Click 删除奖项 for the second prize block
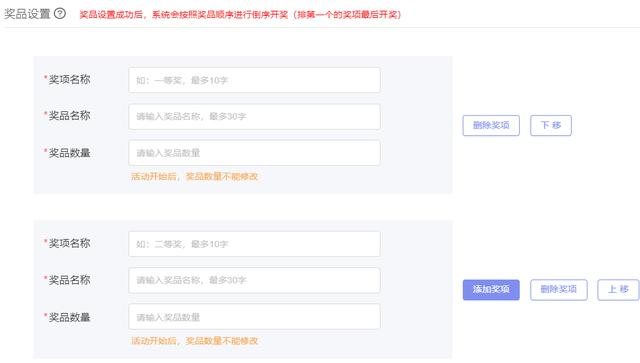This screenshot has width=640, height=363. coord(558,290)
